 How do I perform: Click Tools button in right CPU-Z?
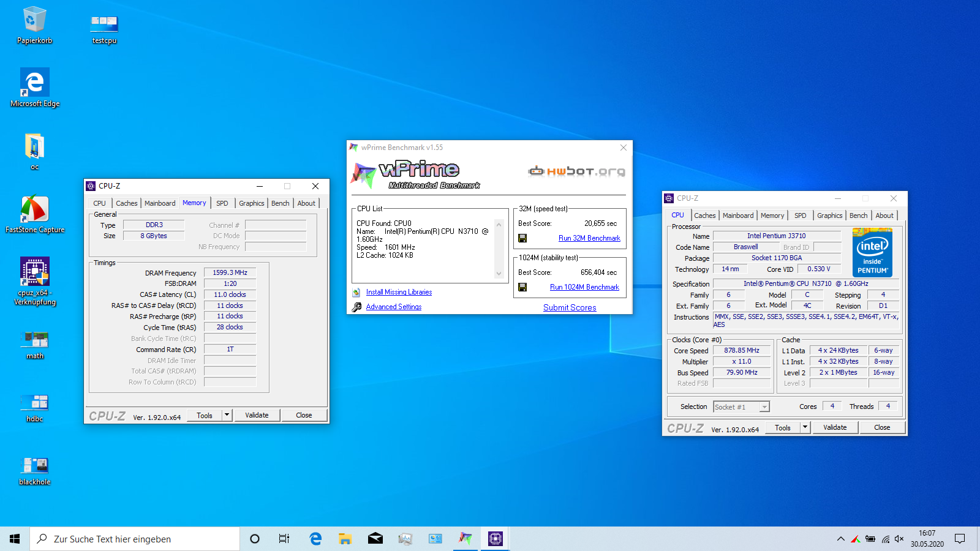point(783,427)
